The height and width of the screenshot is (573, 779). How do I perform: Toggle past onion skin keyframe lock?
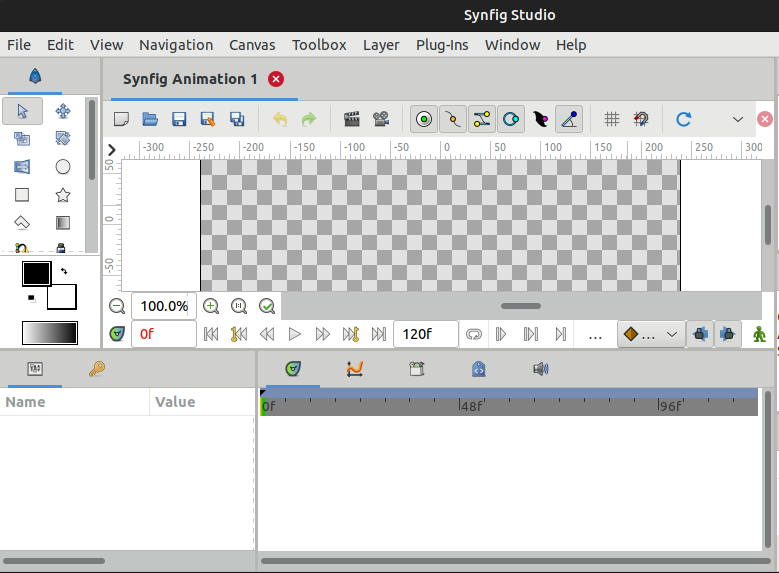pos(700,334)
